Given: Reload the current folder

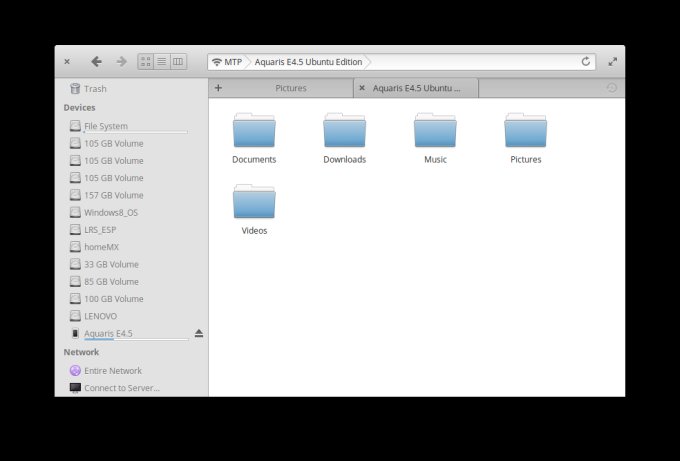Looking at the screenshot, I should pos(585,62).
